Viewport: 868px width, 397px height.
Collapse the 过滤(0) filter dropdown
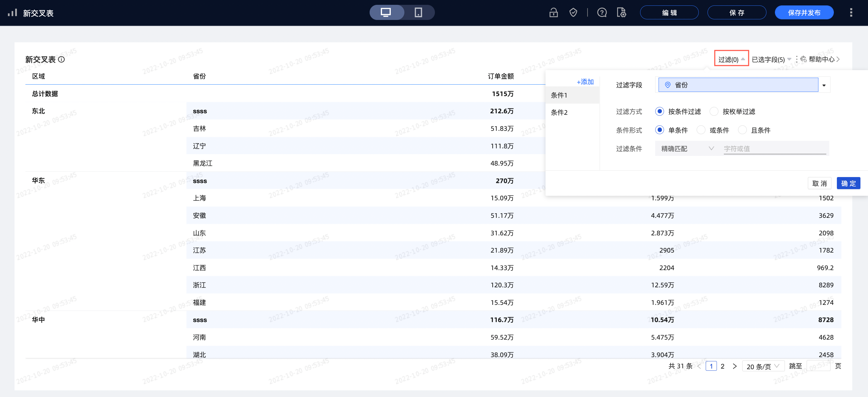731,60
